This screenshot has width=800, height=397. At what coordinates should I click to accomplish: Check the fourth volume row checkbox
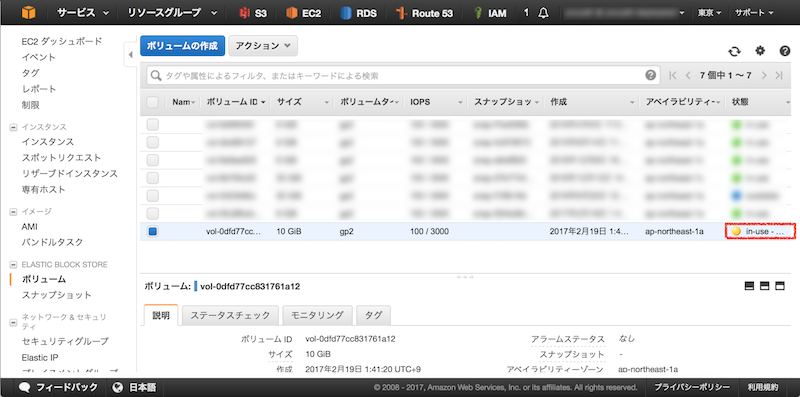[x=153, y=178]
